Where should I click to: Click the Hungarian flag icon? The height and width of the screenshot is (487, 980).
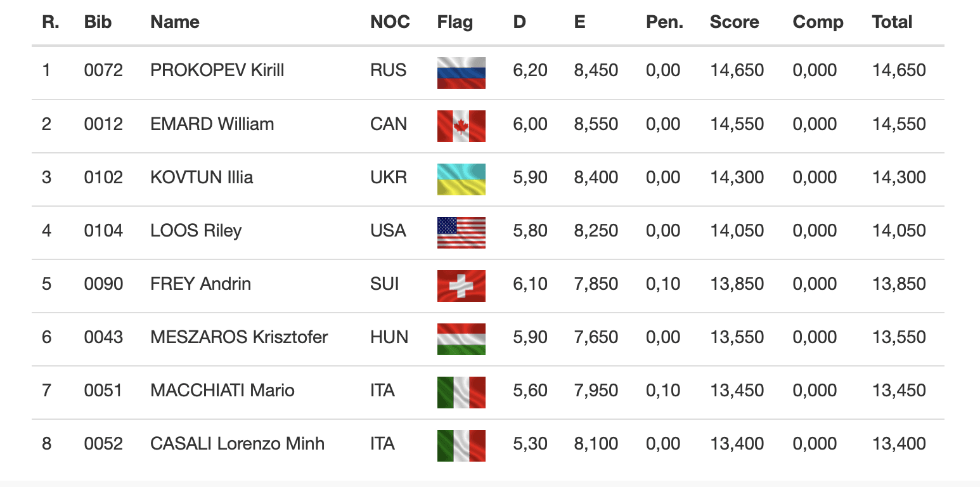(x=461, y=339)
